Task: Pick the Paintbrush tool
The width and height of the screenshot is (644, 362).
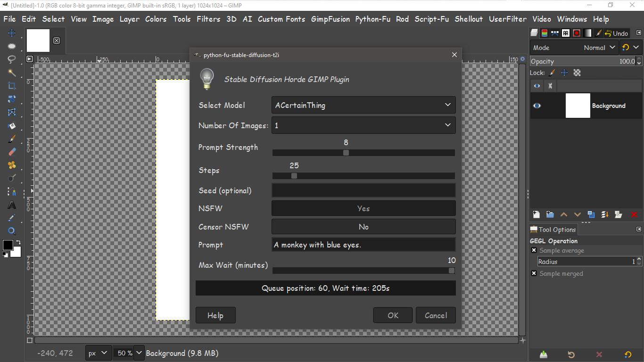Action: [x=12, y=138]
